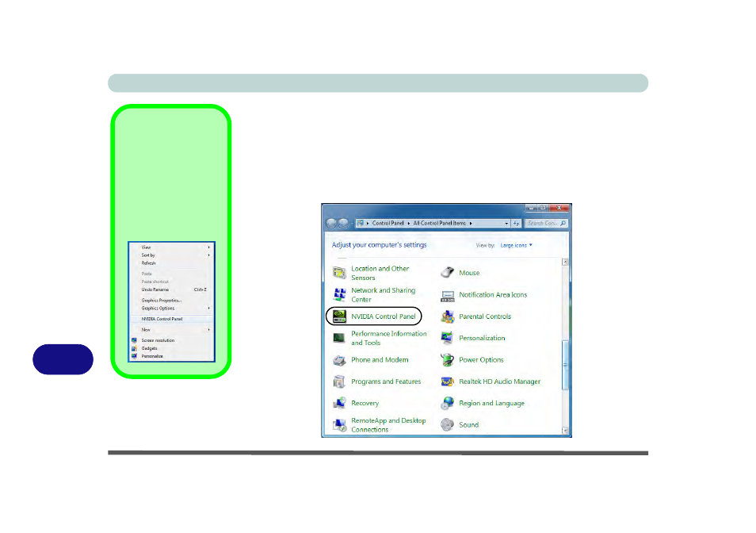Open the Region and Language icon

pyautogui.click(x=448, y=403)
